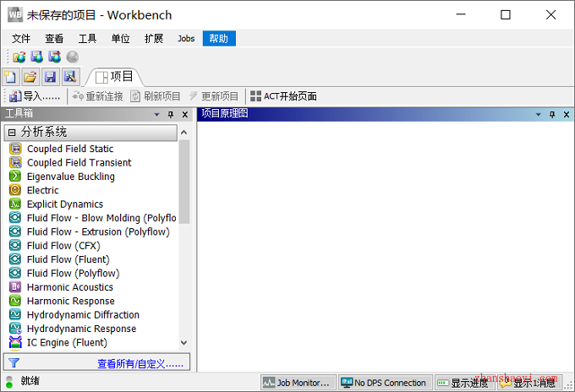
Task: Open the ACT开始页面 start page
Action: point(283,96)
